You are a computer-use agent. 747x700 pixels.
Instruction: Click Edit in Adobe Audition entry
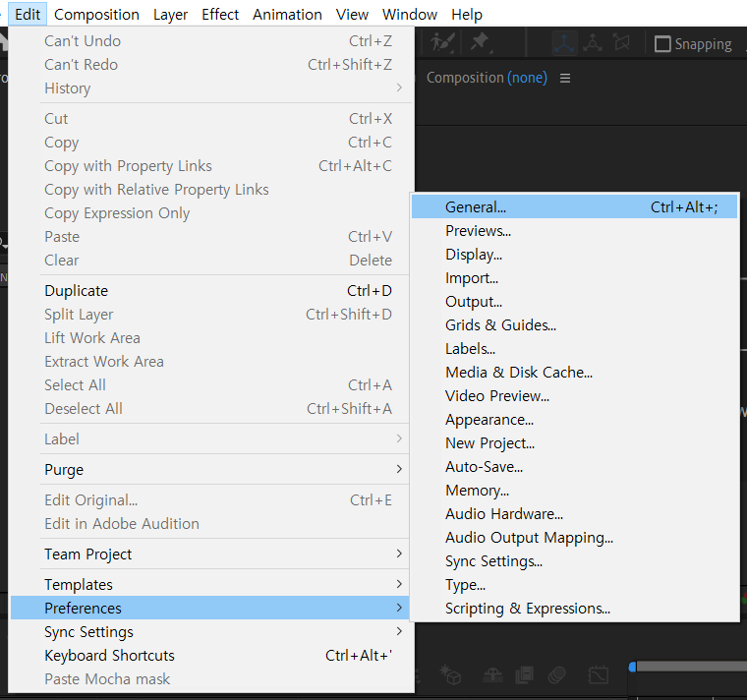(x=210, y=524)
